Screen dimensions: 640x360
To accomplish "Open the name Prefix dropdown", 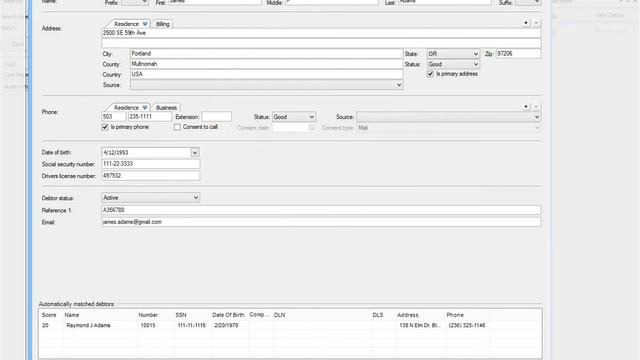I will tap(135, 2).
